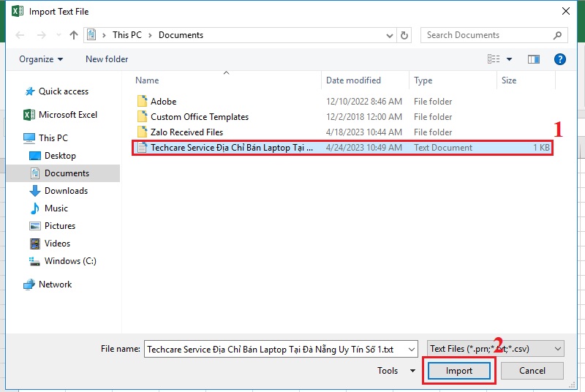Click the New folder button
585x392 pixels.
(x=107, y=59)
